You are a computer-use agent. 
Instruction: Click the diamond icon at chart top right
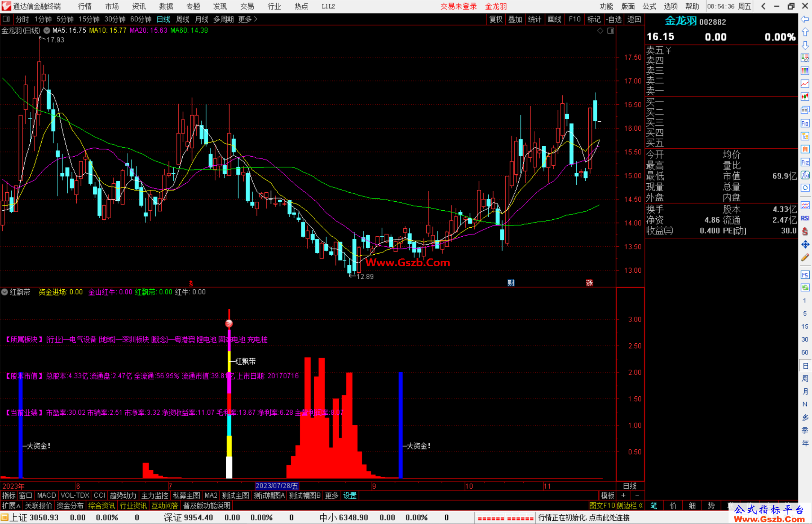[x=600, y=31]
